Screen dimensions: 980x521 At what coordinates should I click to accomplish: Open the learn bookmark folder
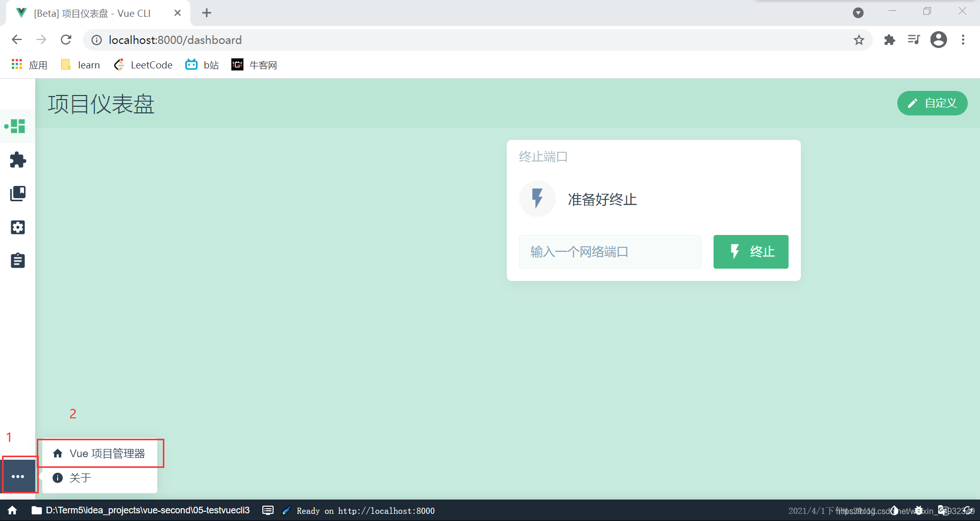point(81,65)
